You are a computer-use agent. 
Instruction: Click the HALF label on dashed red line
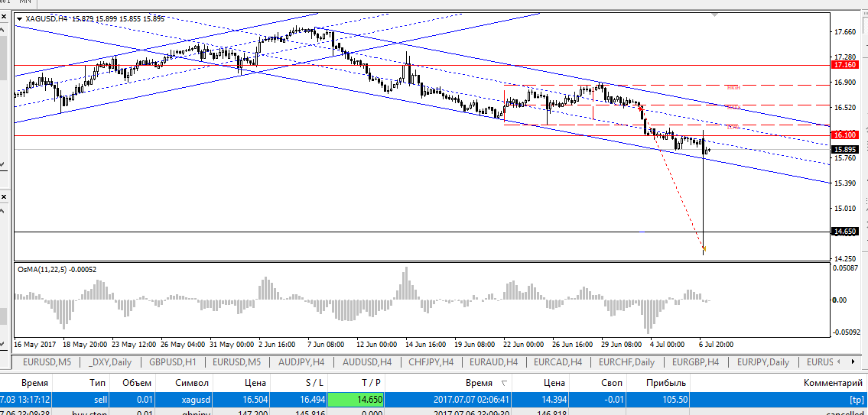[733, 107]
